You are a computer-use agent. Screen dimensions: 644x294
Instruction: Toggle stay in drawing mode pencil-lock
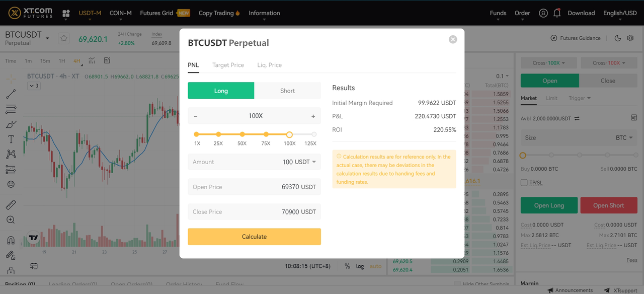[11, 255]
